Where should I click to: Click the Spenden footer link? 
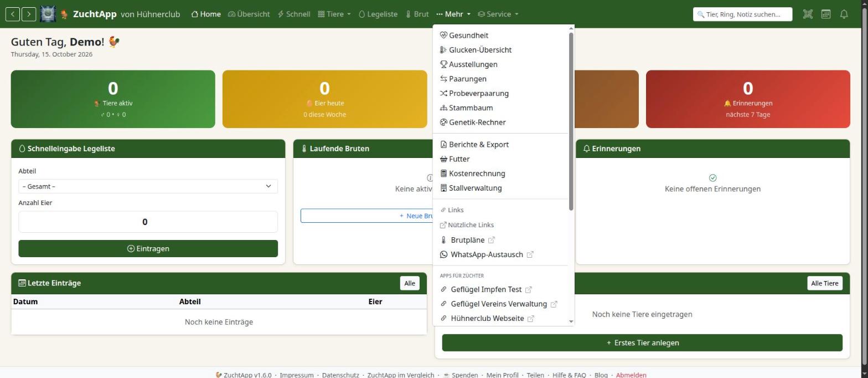(461, 375)
